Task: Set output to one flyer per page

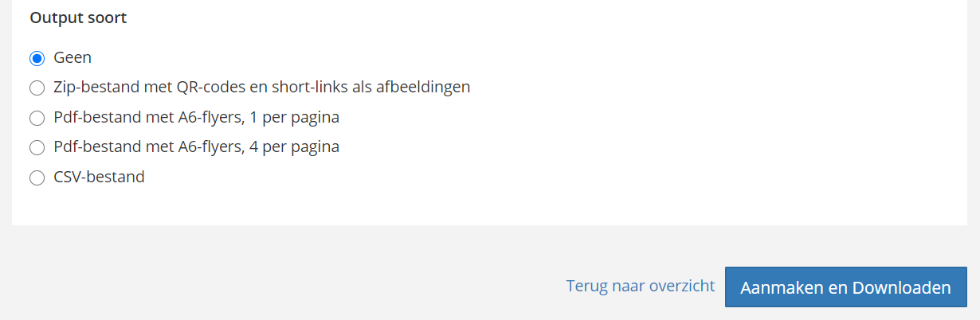Action: [x=37, y=118]
